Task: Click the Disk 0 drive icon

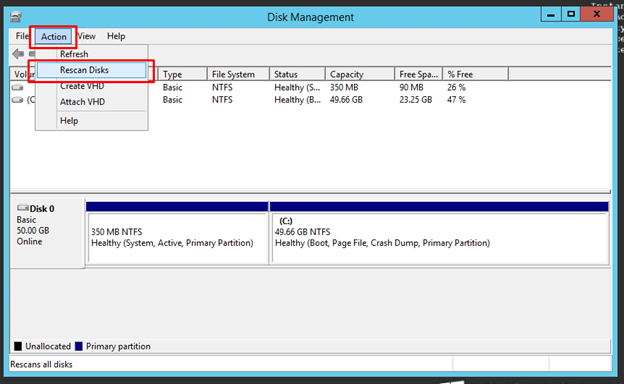Action: [x=23, y=208]
